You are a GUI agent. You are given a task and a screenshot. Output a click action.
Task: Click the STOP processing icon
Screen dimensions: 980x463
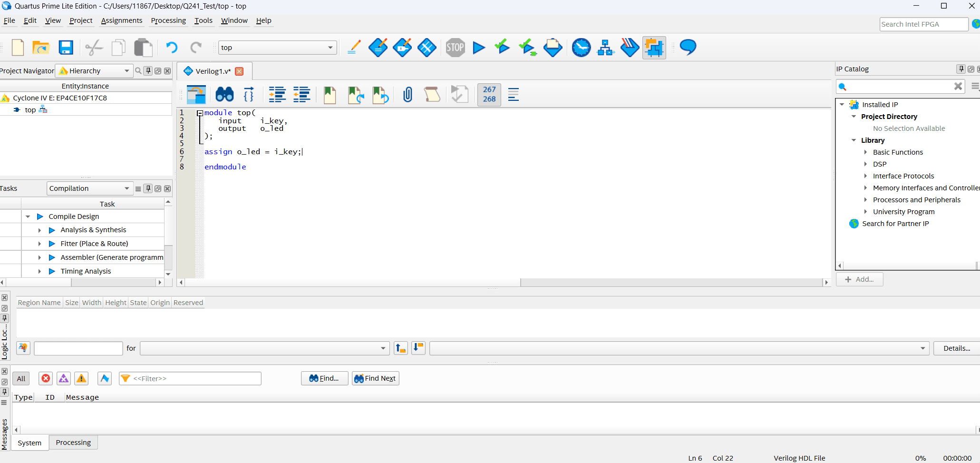455,48
